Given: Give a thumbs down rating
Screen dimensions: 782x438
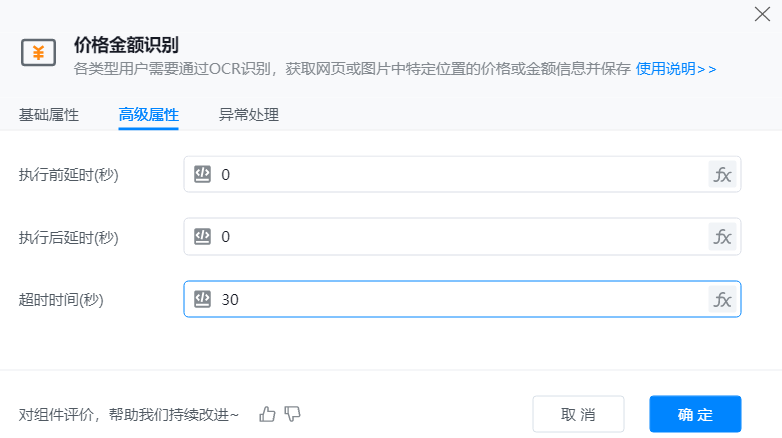Looking at the screenshot, I should (293, 413).
